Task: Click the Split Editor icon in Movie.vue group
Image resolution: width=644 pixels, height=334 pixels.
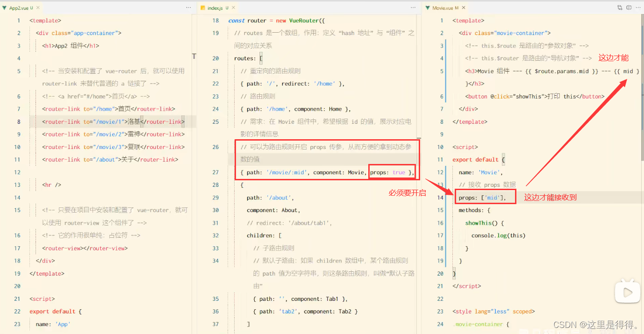Action: pyautogui.click(x=629, y=7)
